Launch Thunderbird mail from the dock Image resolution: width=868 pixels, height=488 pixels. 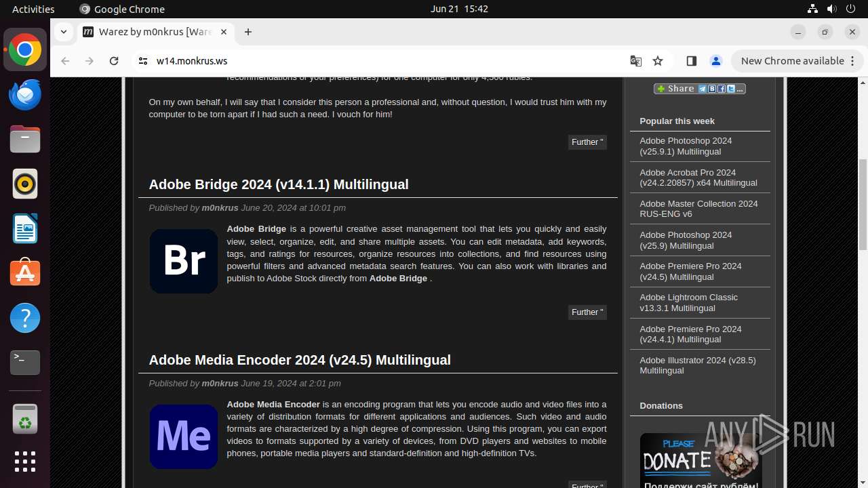click(x=25, y=95)
